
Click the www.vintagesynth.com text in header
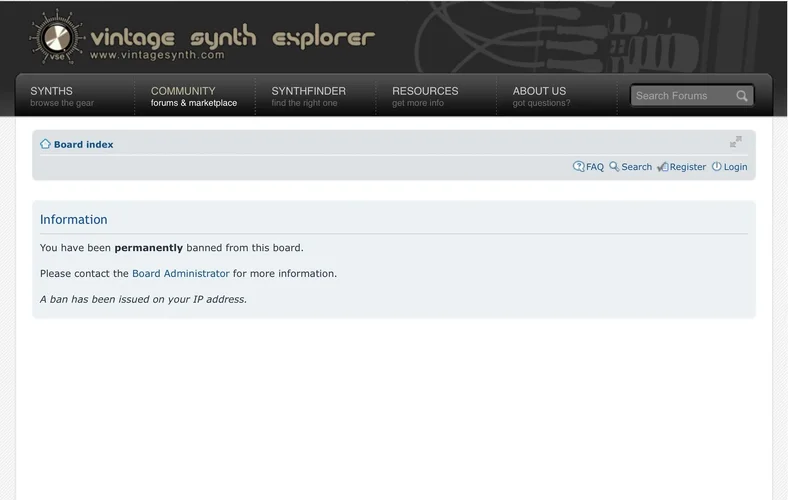(x=157, y=55)
